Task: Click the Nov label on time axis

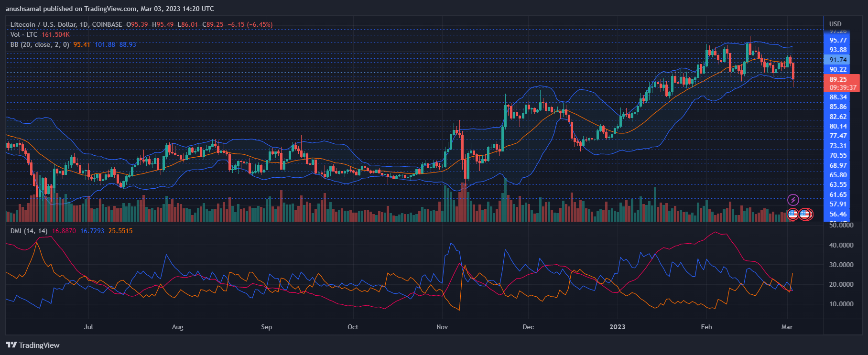Action: [442, 327]
